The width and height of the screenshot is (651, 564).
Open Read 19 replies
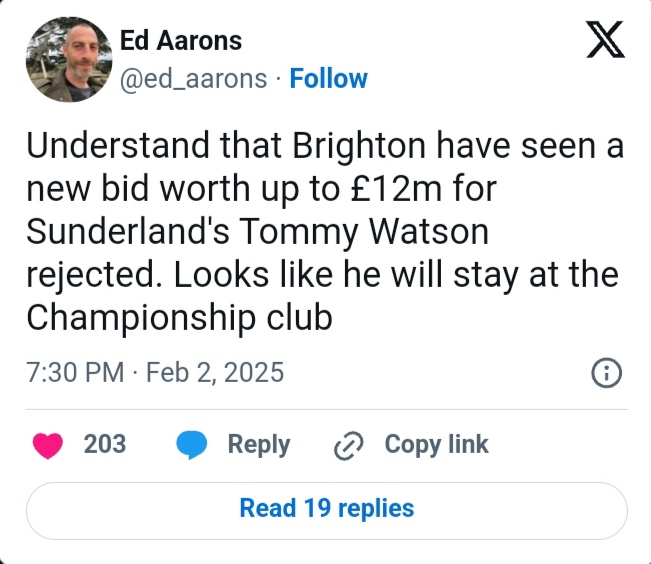(326, 509)
